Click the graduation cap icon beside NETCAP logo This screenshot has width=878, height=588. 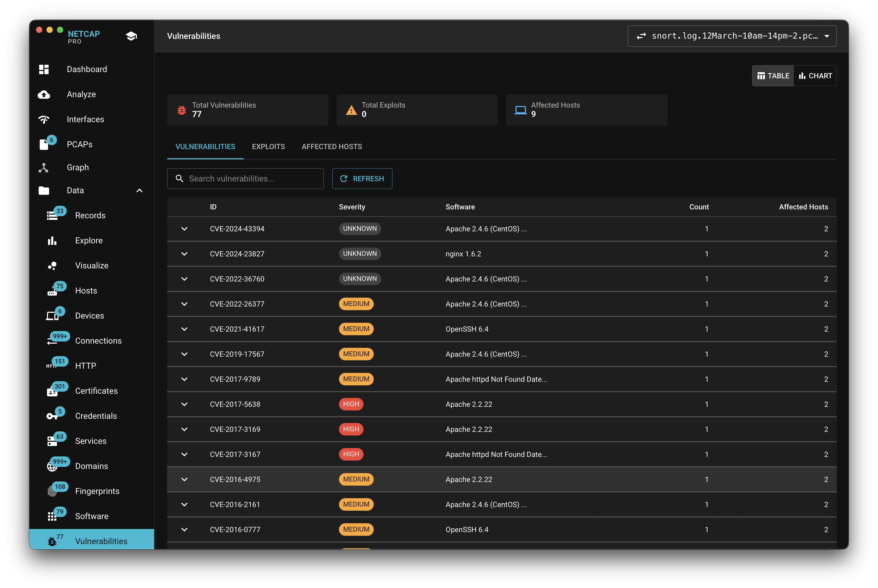click(x=131, y=36)
